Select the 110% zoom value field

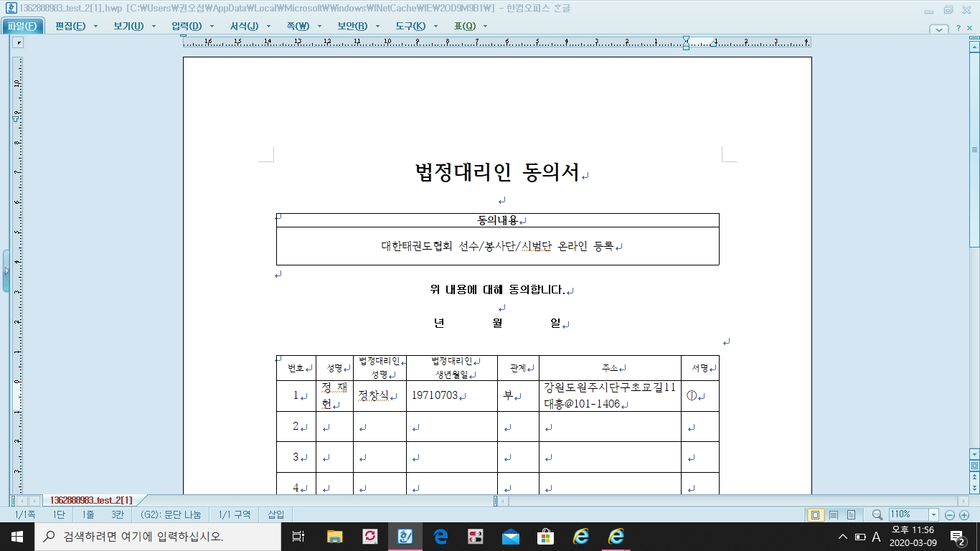tap(908, 514)
